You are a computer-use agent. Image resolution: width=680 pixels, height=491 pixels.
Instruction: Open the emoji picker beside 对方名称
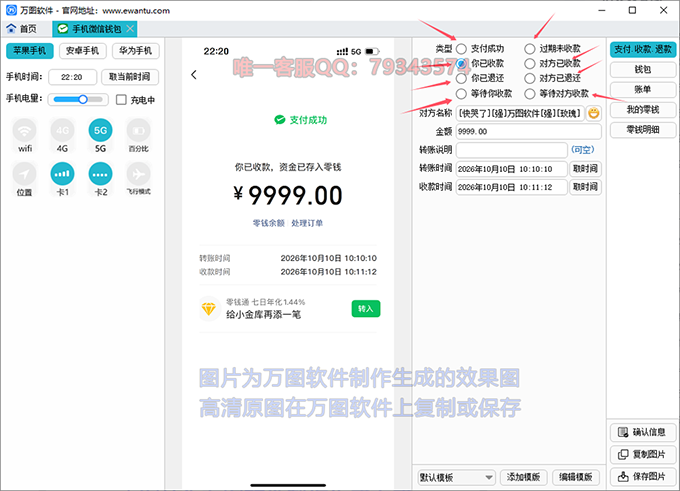pyautogui.click(x=594, y=113)
